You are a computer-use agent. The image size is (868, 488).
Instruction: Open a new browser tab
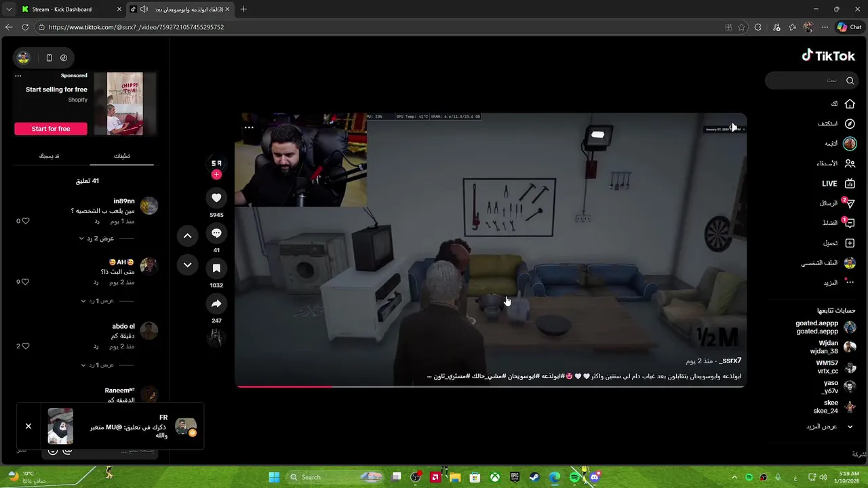click(x=243, y=9)
